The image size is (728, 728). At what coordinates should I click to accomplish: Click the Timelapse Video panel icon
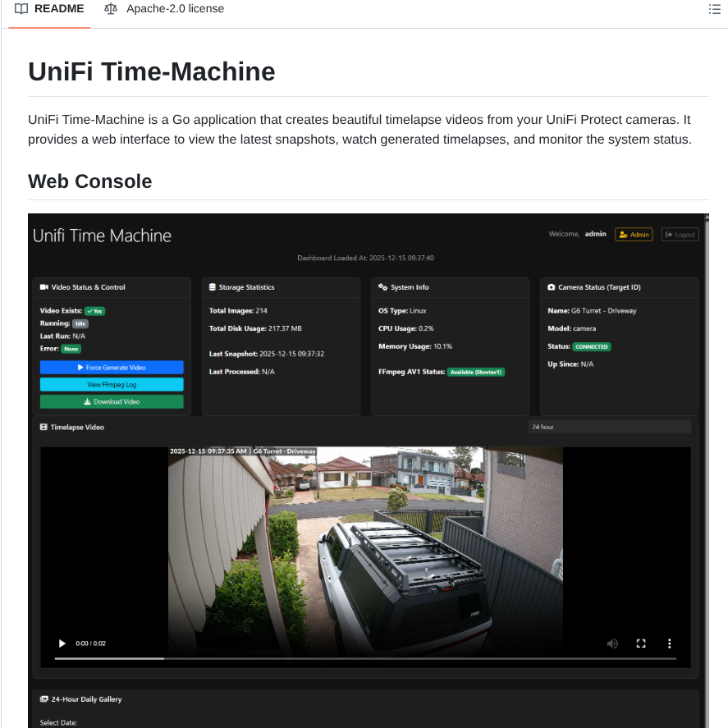pos(43,426)
